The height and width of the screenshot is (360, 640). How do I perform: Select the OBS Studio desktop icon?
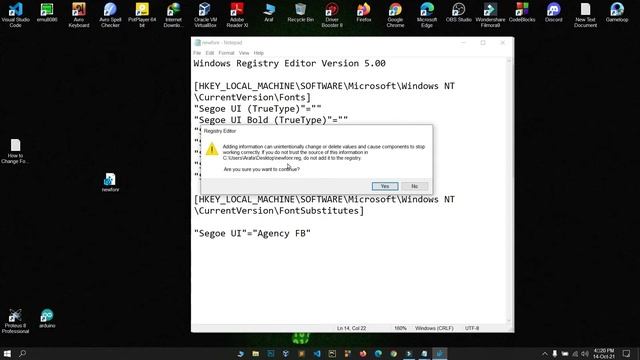(458, 12)
